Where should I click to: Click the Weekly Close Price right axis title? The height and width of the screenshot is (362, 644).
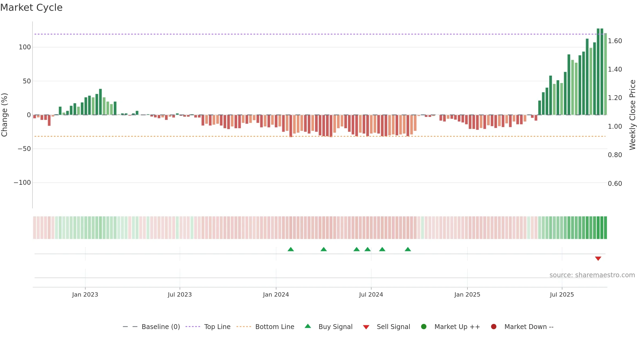(x=633, y=115)
